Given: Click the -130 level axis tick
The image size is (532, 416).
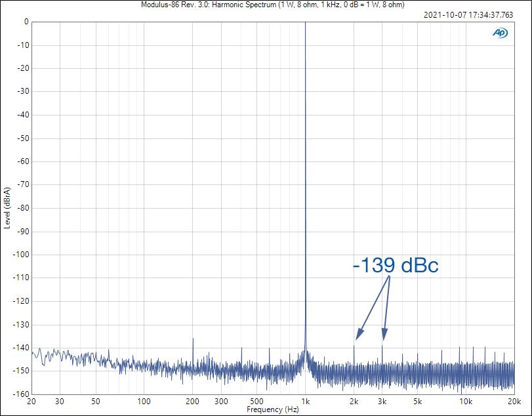Looking at the screenshot, I should pyautogui.click(x=21, y=324).
